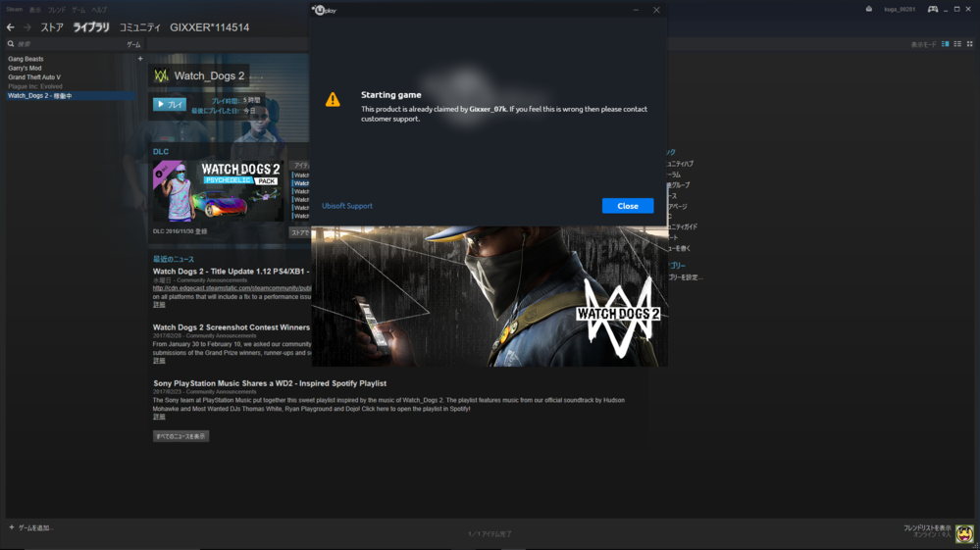The height and width of the screenshot is (550, 980).
Task: Click the Watch_Dogs 2 game logo icon
Action: tap(162, 75)
